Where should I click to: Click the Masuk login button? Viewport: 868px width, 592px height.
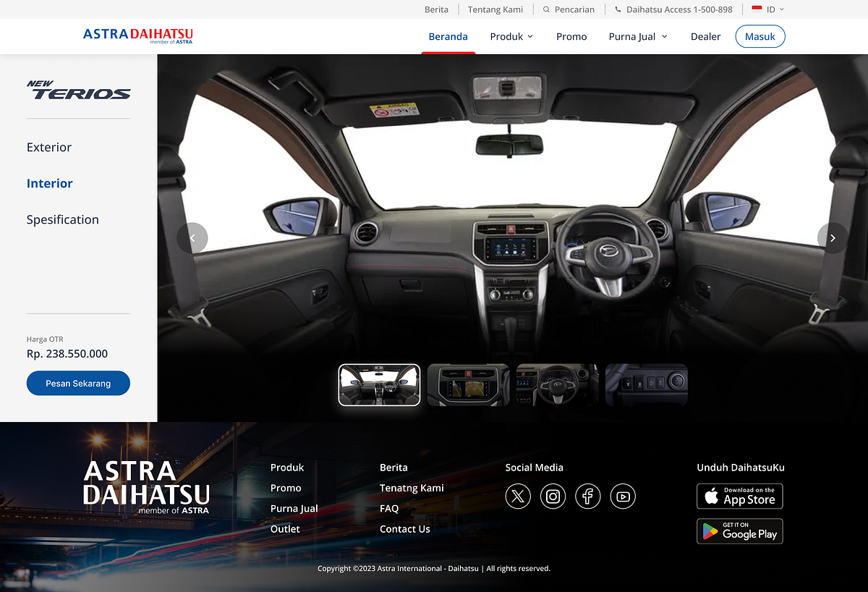pyautogui.click(x=760, y=36)
